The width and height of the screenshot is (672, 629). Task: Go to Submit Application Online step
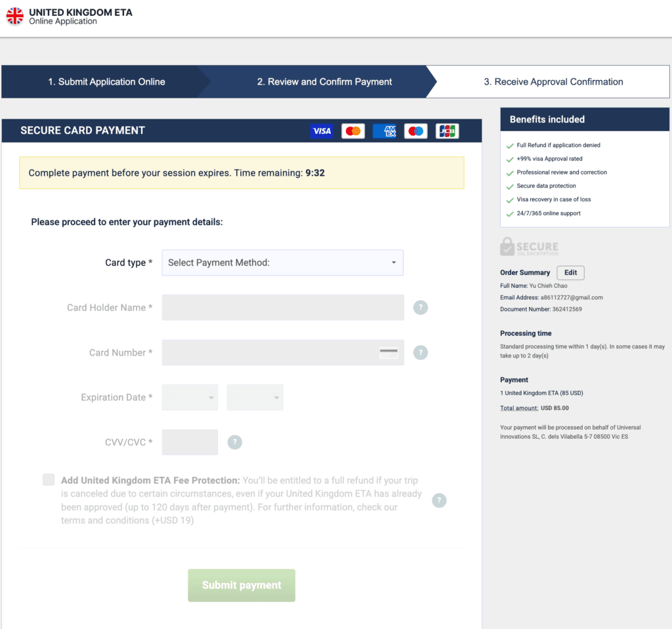106,82
